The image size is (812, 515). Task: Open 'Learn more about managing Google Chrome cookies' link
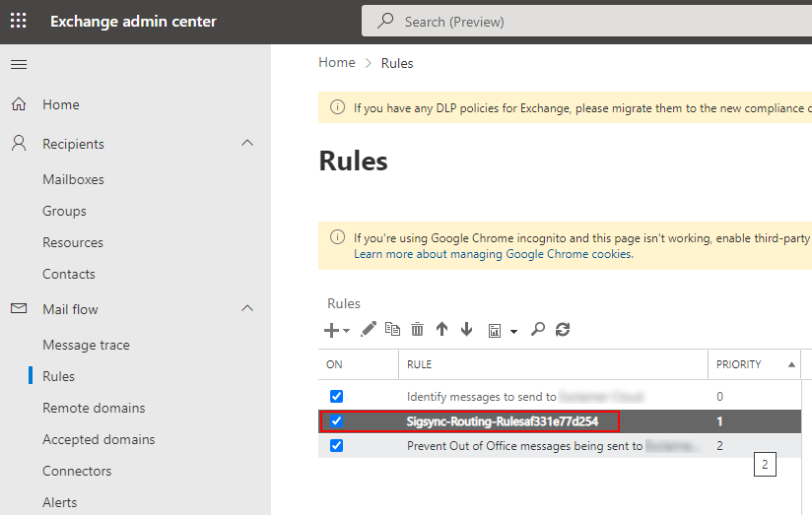(492, 254)
